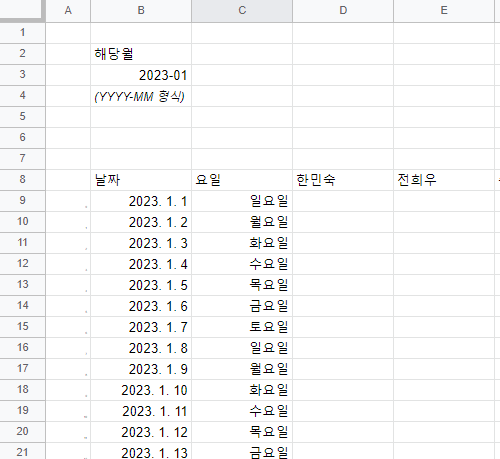500x459 pixels.
Task: Select date cell 2023. 1. 7
Action: [x=141, y=327]
